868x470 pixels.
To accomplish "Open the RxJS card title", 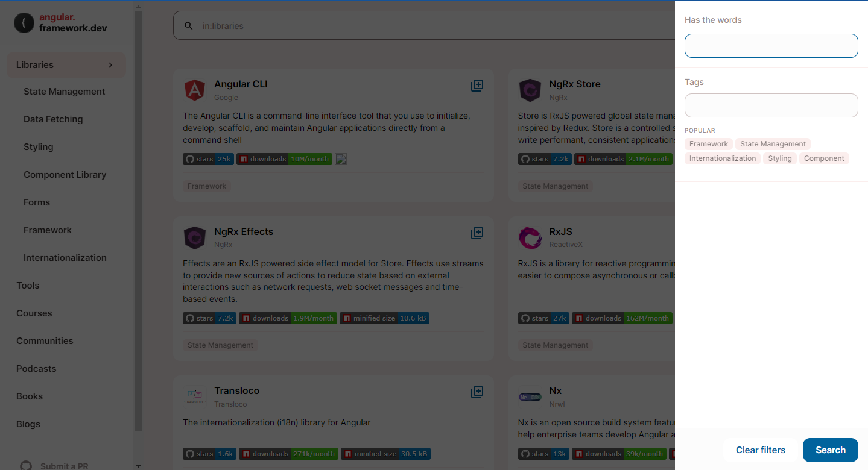I will point(561,232).
